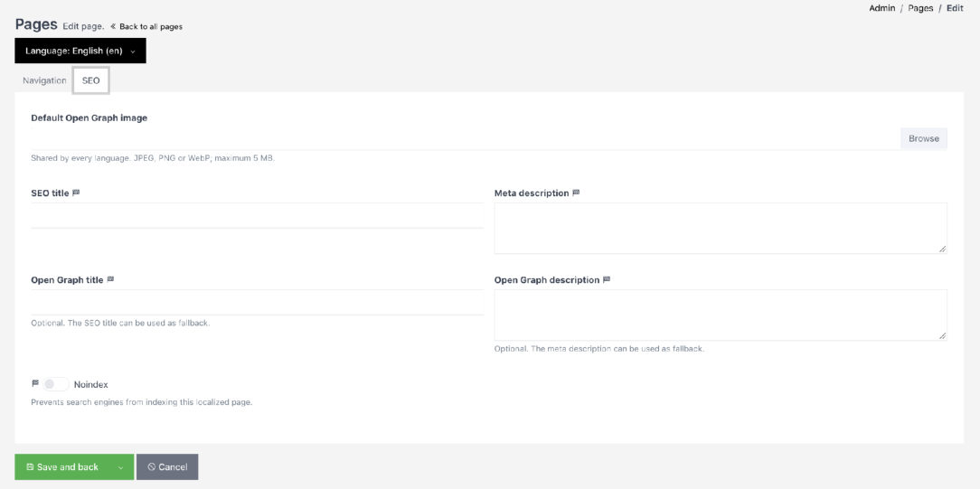Focus the SEO title input field

point(258,215)
